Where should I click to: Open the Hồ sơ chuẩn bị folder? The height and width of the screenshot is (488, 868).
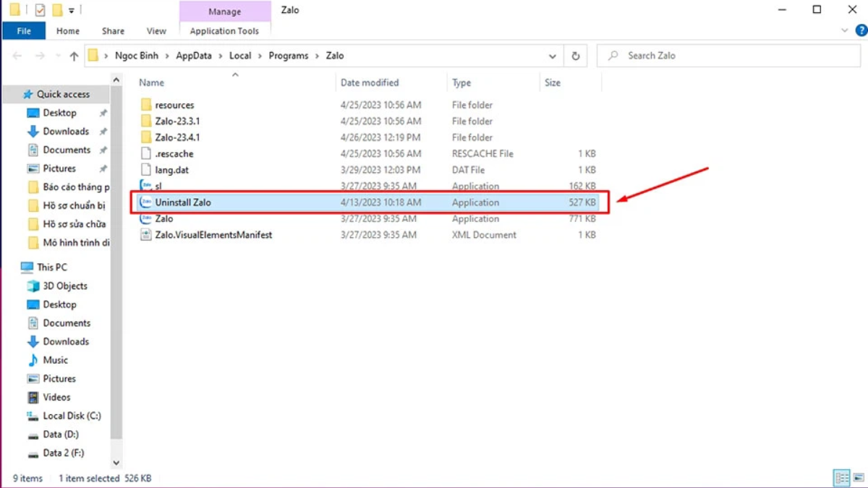74,205
